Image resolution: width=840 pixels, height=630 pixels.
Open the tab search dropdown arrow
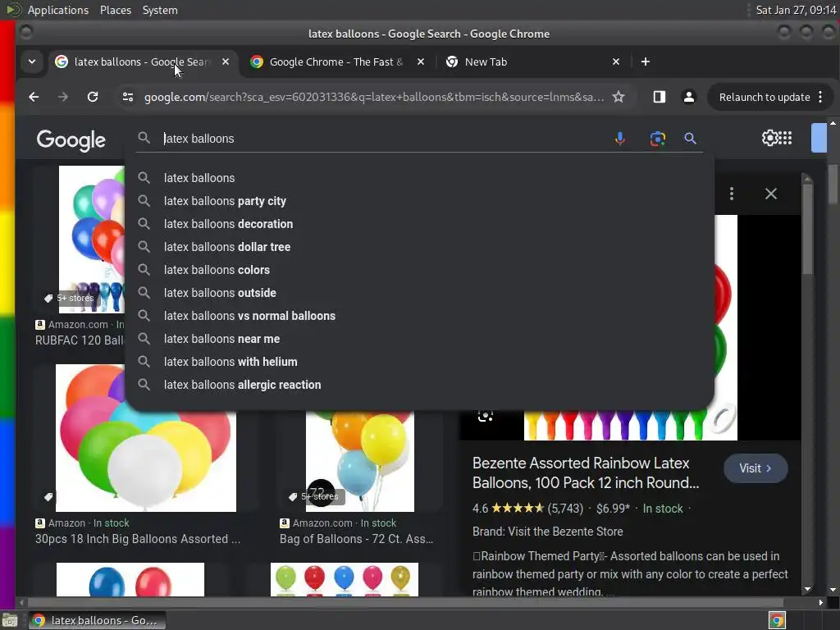pos(32,62)
